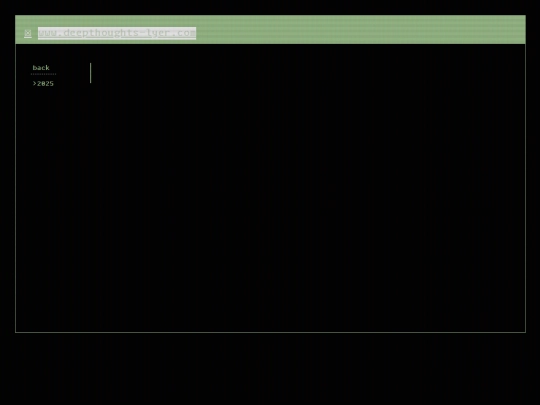This screenshot has height=405, width=540.
Task: Open the >2025 entry
Action: 43,83
